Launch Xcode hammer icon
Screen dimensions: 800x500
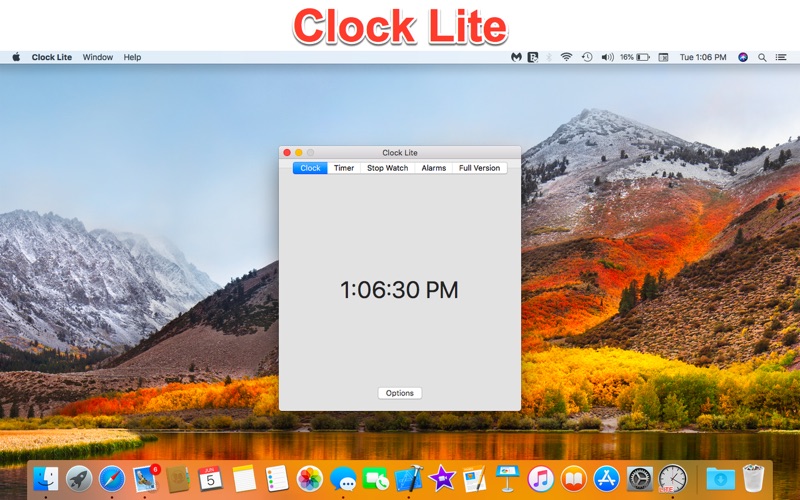[x=409, y=479]
